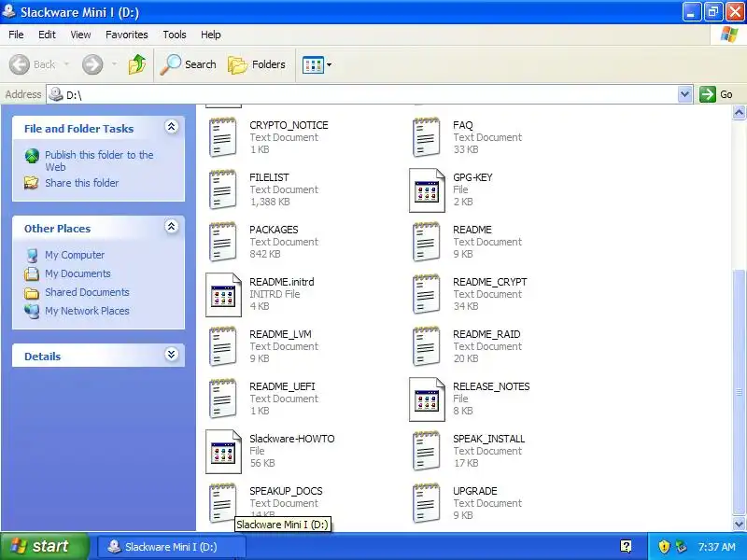Expand the Details panel
Viewport: 747px width, 560px height.
pyautogui.click(x=172, y=355)
